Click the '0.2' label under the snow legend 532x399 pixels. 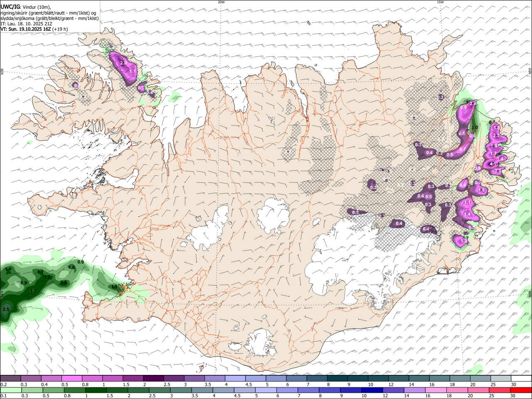[x=3, y=384]
